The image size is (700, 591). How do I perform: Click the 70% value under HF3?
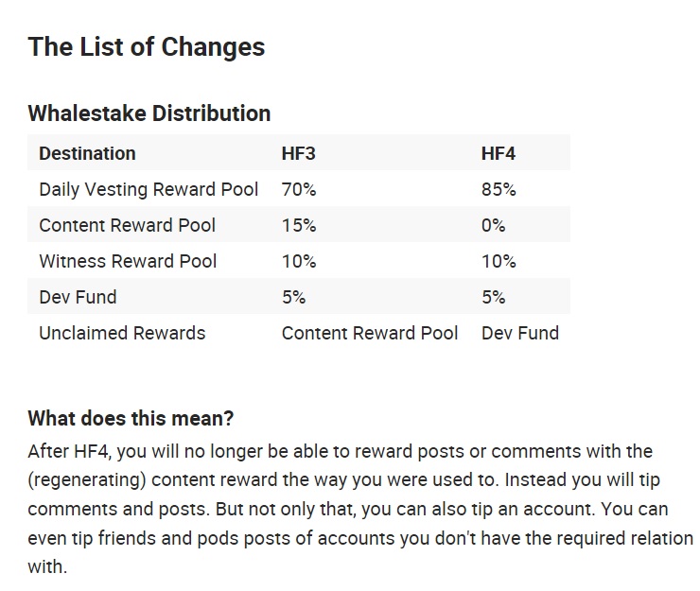point(299,190)
